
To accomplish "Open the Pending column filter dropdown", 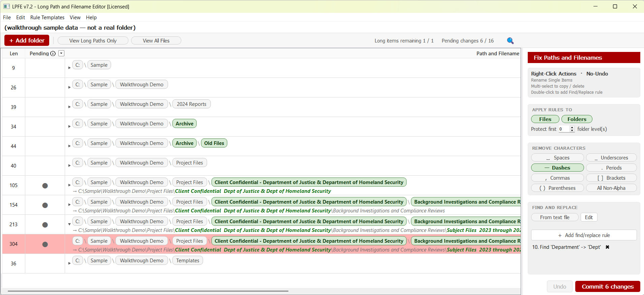I will [61, 53].
